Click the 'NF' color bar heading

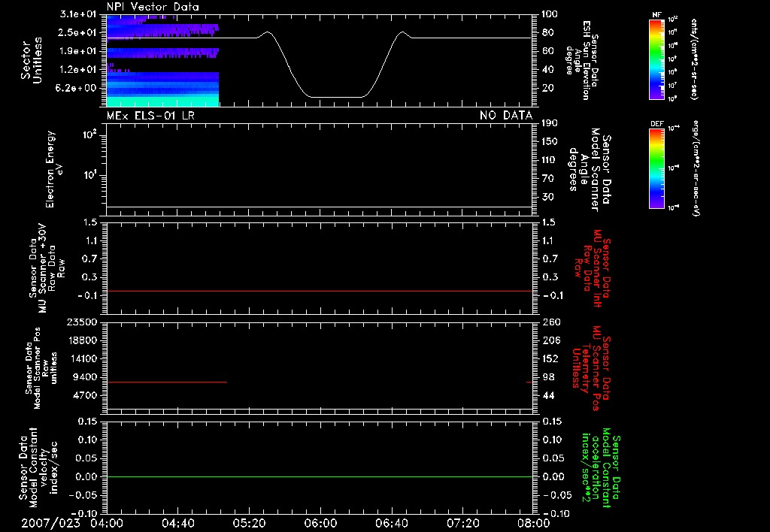click(x=656, y=15)
